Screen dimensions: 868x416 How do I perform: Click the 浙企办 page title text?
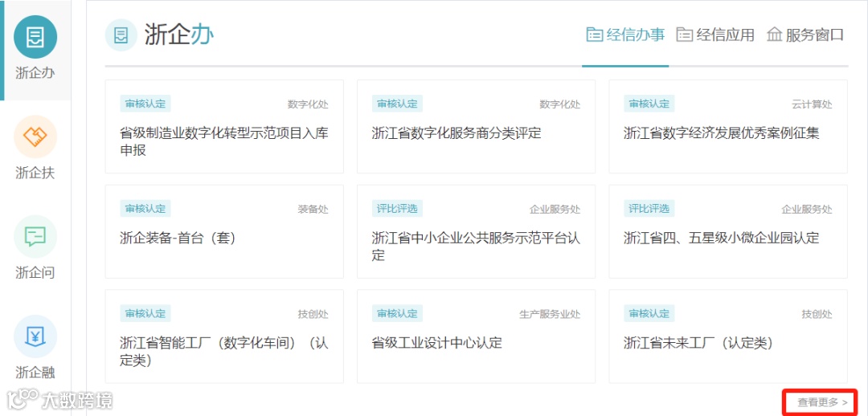[179, 35]
